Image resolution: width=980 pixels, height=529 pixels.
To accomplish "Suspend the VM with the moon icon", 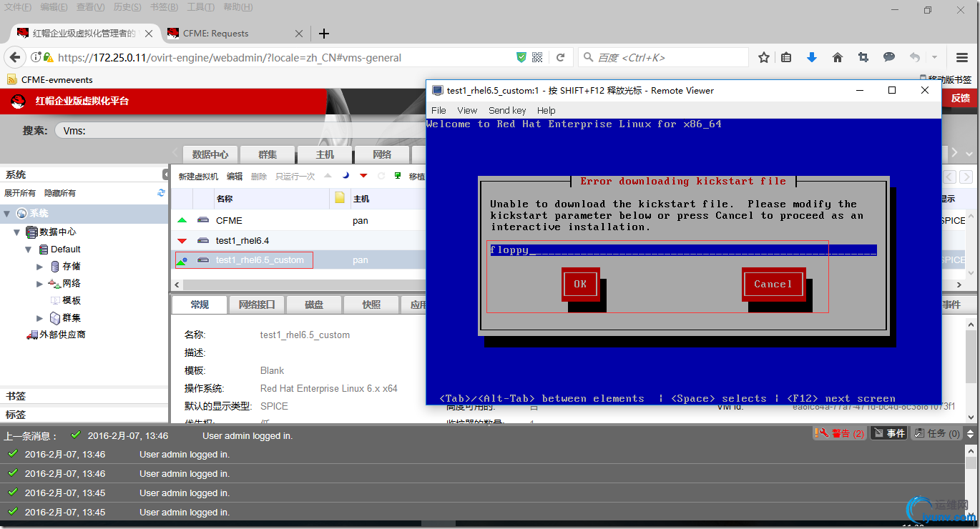I will [346, 176].
